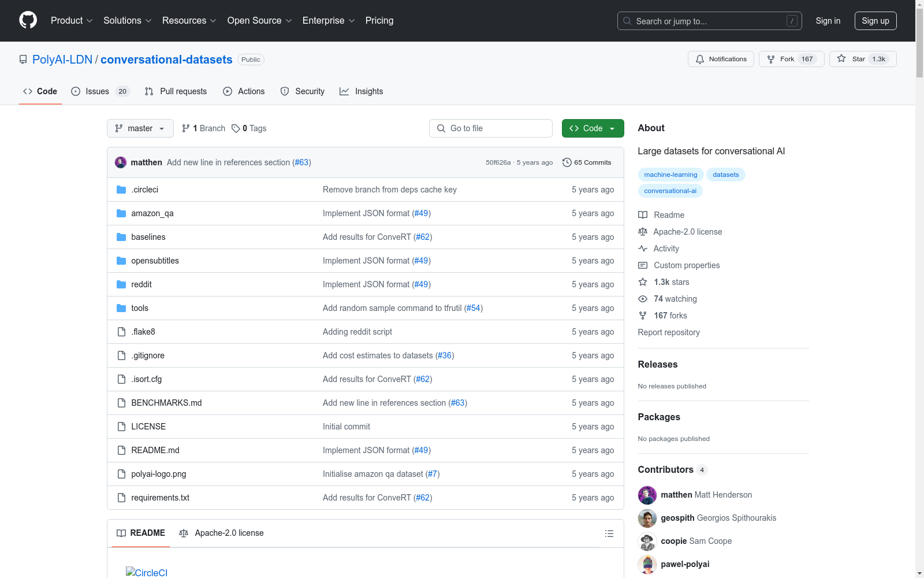Expand the Solutions menu

pos(128,20)
